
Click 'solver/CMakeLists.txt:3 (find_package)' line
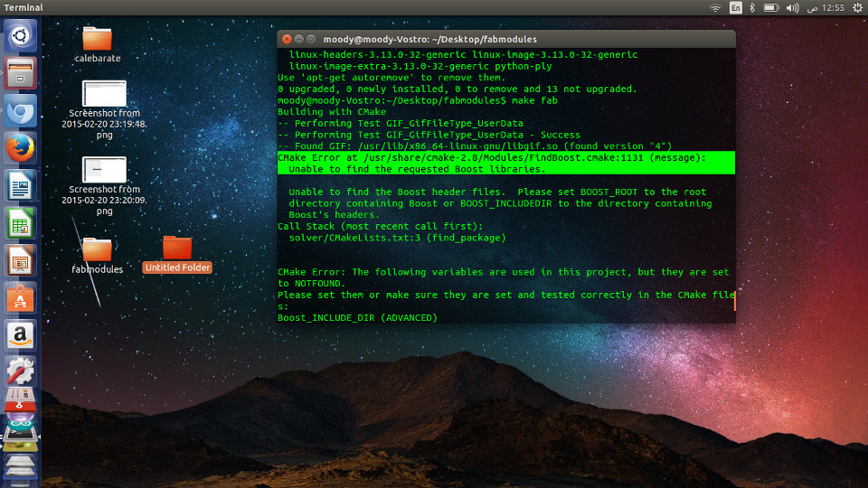click(x=398, y=238)
